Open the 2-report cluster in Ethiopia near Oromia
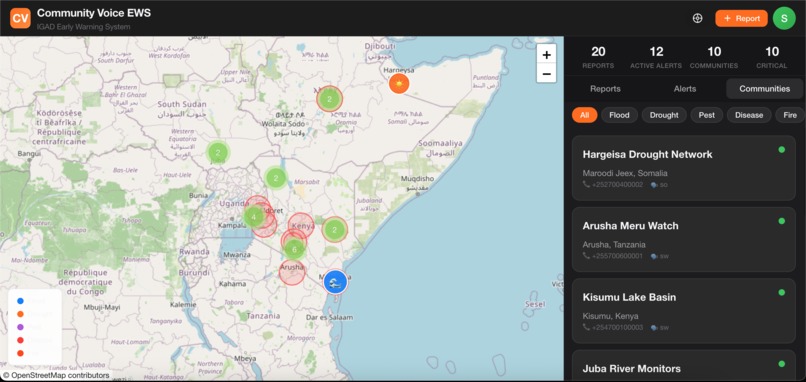This screenshot has height=382, width=806. point(329,99)
